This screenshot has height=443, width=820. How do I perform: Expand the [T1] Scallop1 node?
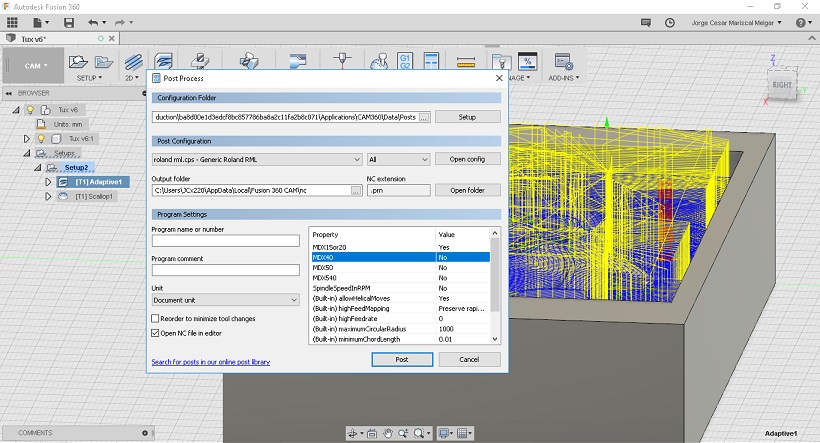[x=48, y=197]
